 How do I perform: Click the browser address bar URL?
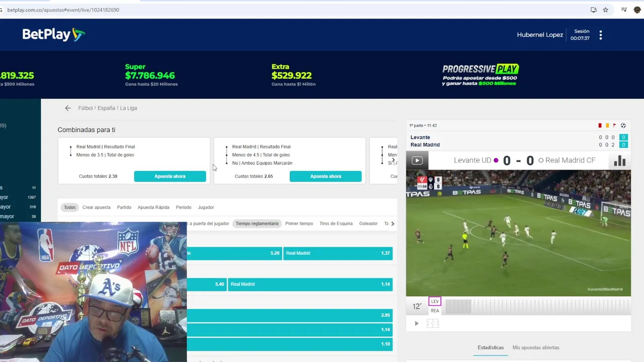[63, 10]
